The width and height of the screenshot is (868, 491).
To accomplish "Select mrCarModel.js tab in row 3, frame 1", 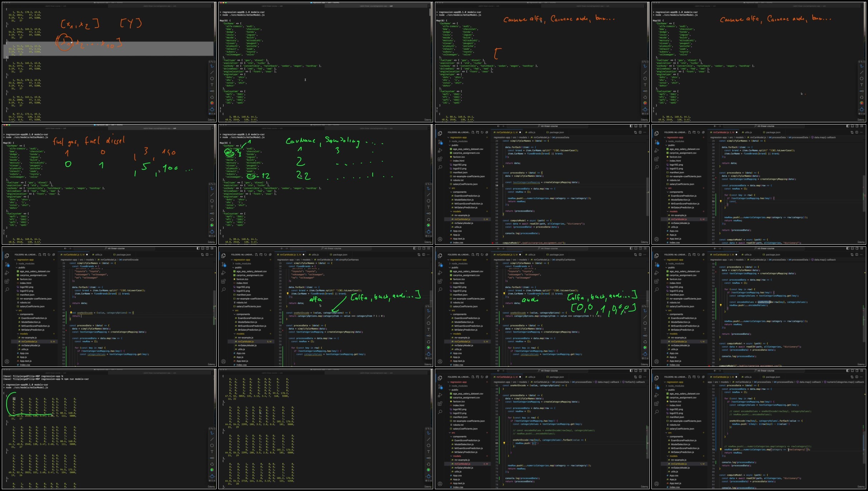I will click(x=74, y=255).
